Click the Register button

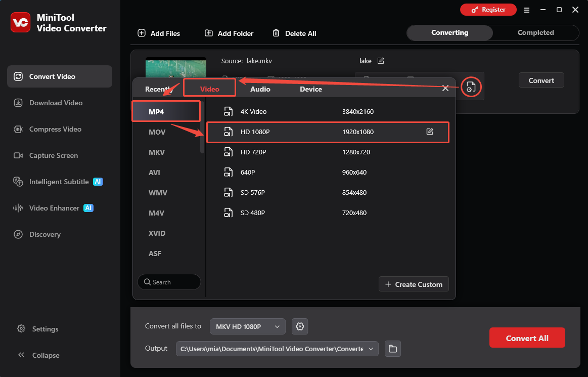click(x=488, y=10)
